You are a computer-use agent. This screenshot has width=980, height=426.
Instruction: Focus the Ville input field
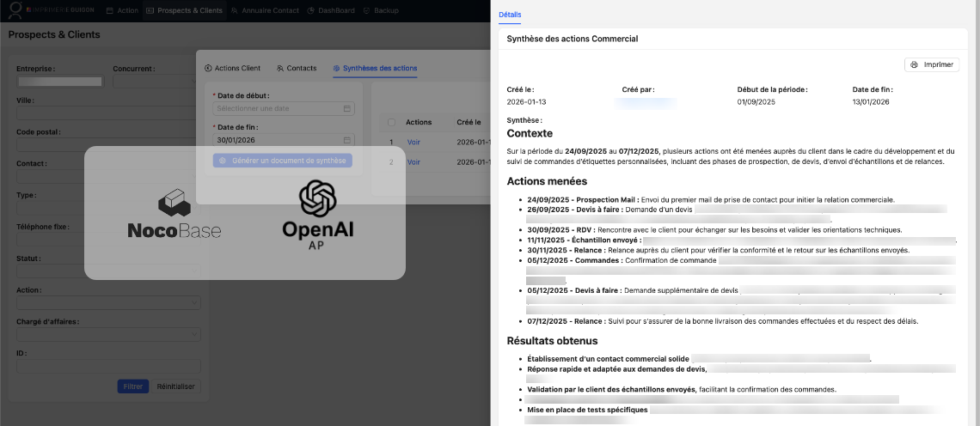108,113
